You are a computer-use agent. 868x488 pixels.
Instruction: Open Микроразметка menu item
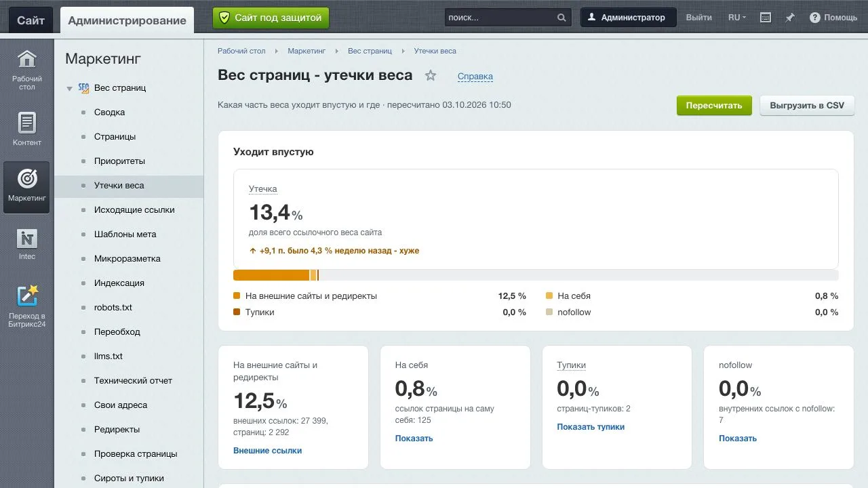[129, 259]
